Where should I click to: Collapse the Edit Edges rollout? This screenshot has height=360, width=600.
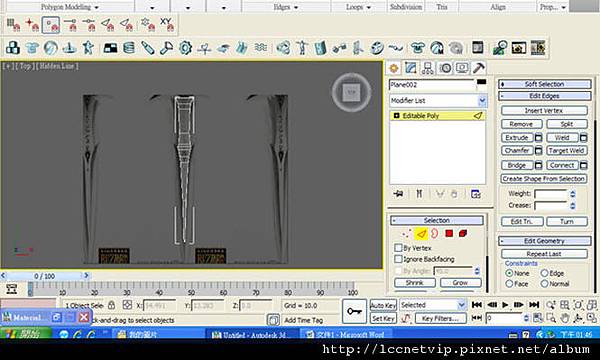coord(544,96)
